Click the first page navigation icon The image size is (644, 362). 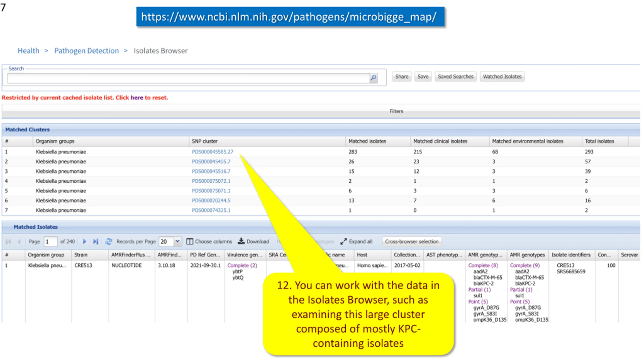(8, 241)
